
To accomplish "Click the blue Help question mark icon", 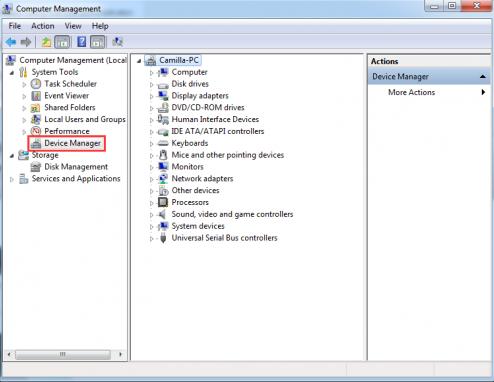I will (x=81, y=42).
